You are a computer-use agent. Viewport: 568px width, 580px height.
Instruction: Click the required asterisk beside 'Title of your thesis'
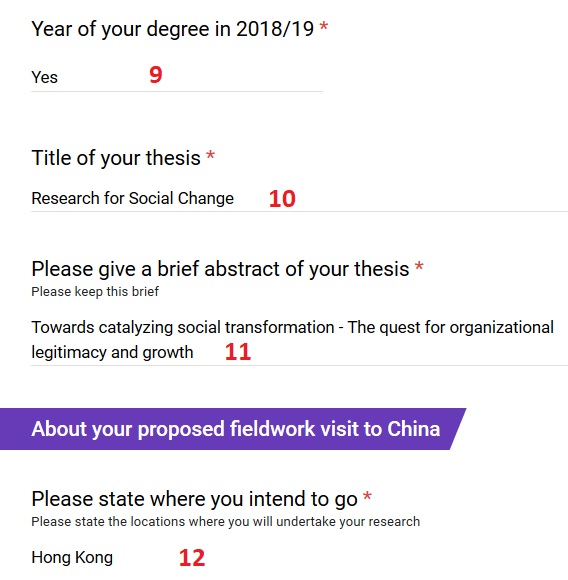[x=210, y=155]
